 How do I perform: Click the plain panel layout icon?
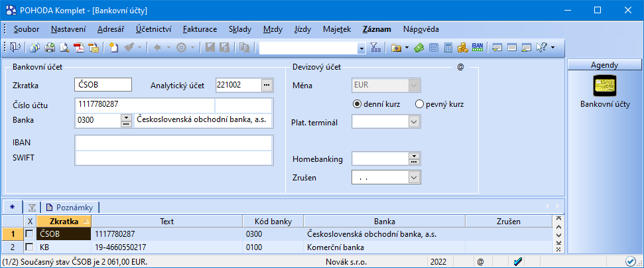coord(512,47)
